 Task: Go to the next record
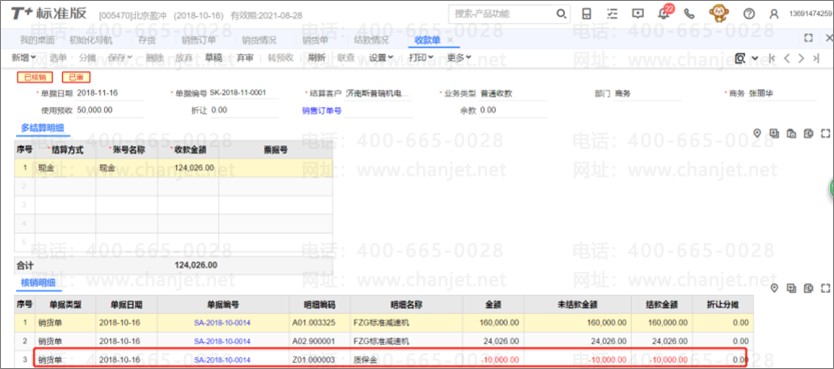pyautogui.click(x=801, y=58)
